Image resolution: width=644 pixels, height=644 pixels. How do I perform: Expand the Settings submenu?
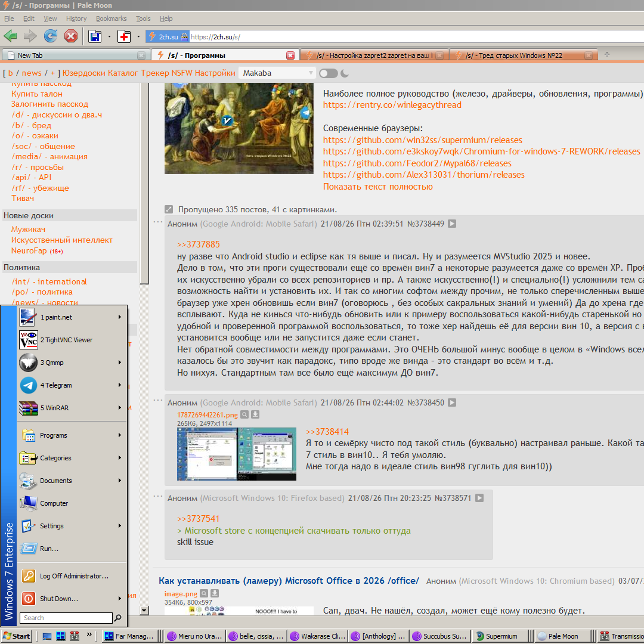72,525
